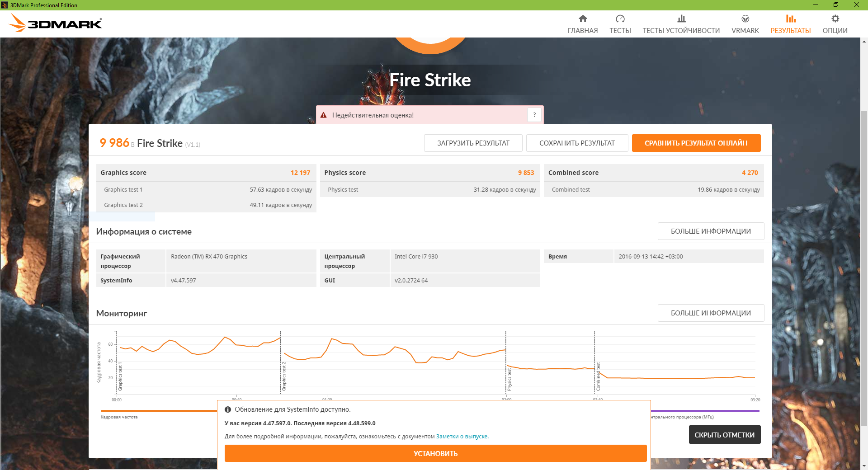The image size is (868, 470).
Task: Click УСТАНОВИТЬ to install SystemInfo update
Action: 436,453
